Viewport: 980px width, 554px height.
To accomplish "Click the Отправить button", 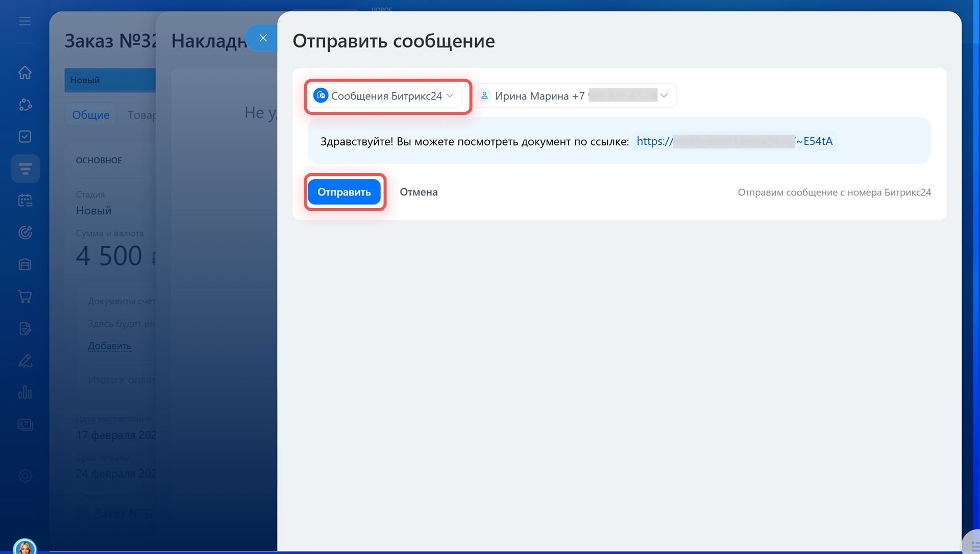I will point(344,192).
